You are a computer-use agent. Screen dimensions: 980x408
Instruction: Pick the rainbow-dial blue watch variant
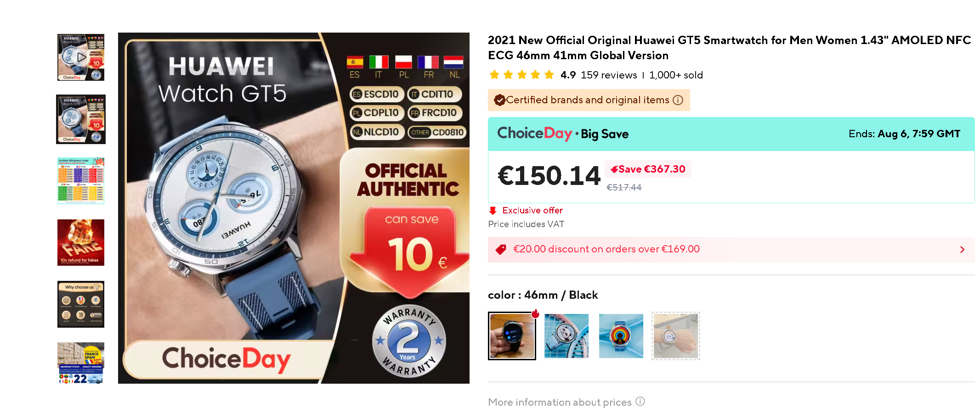click(621, 336)
